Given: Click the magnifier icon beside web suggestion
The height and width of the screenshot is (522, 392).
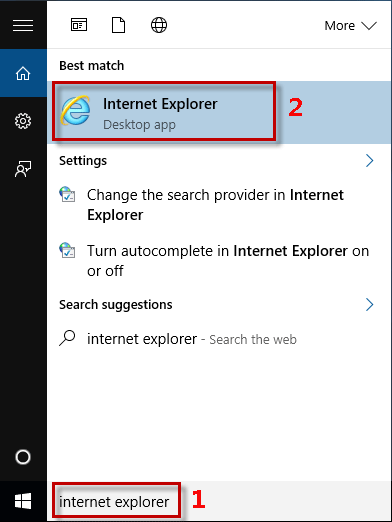Looking at the screenshot, I should coord(67,339).
